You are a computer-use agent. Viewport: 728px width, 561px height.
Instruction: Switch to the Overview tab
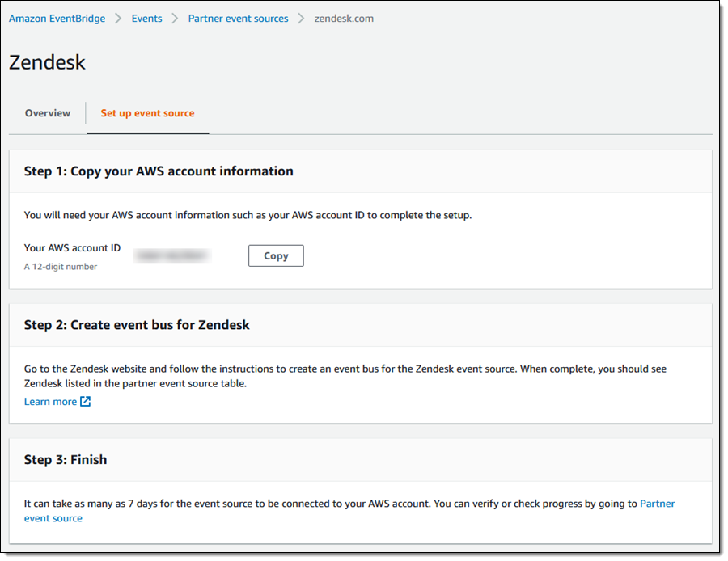point(48,113)
